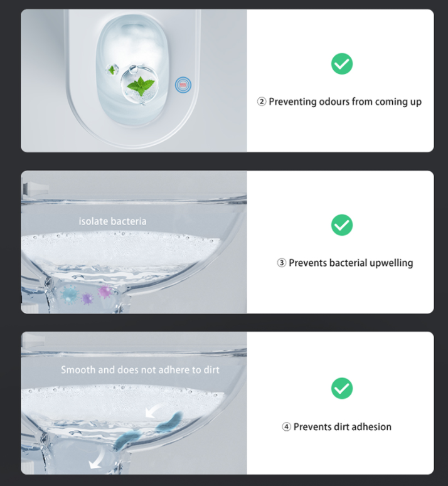Click the circled number 4 marker
The image size is (448, 486).
point(286,427)
